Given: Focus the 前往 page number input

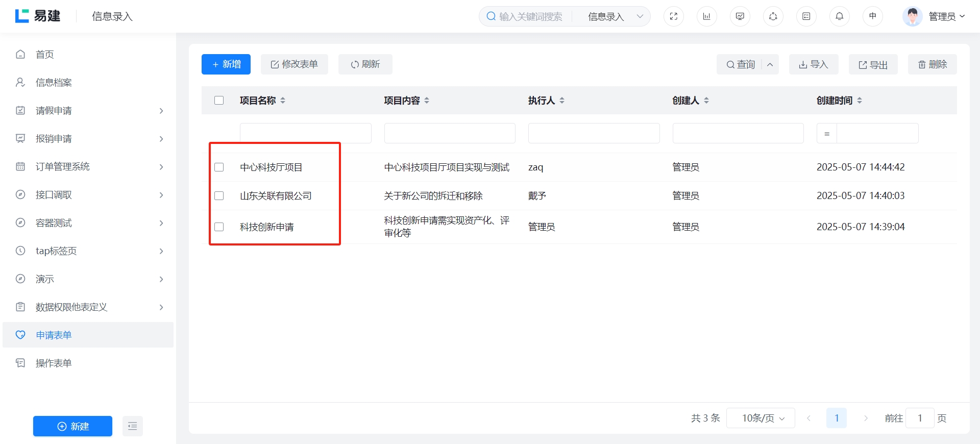Looking at the screenshot, I should (x=920, y=418).
